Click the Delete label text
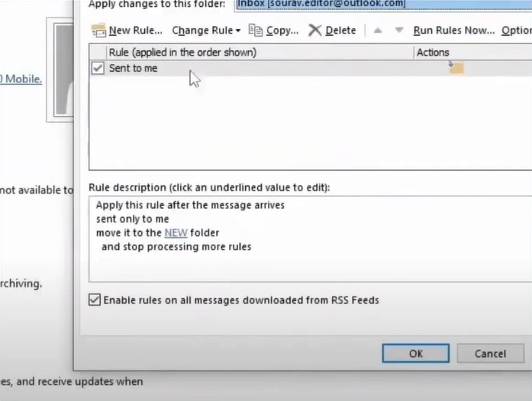This screenshot has height=401, width=532. pos(340,30)
